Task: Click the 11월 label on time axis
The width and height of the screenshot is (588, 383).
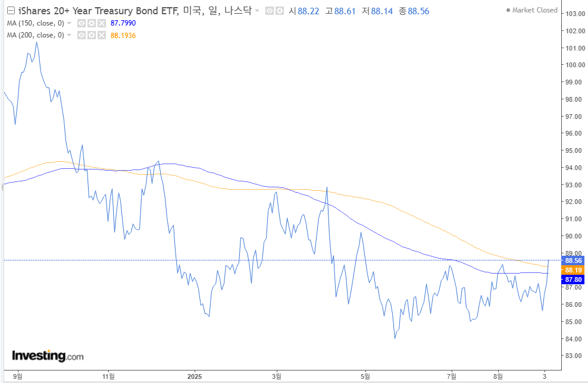Action: pyautogui.click(x=108, y=376)
